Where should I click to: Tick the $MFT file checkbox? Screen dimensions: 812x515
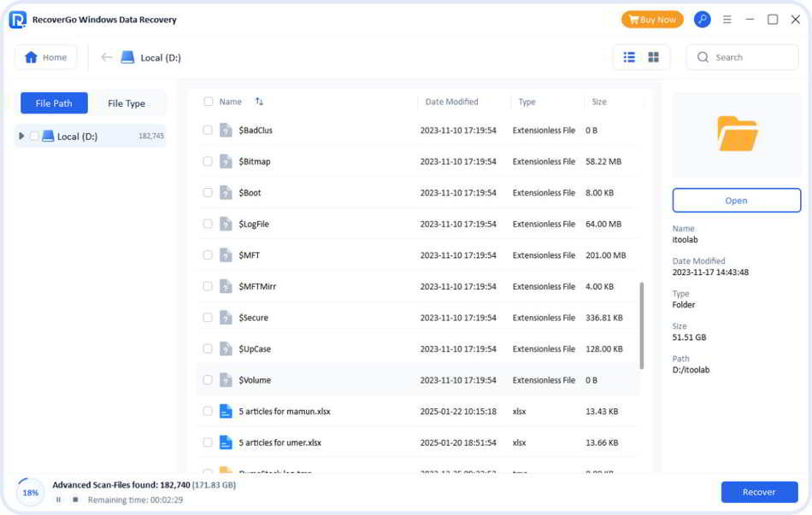208,255
